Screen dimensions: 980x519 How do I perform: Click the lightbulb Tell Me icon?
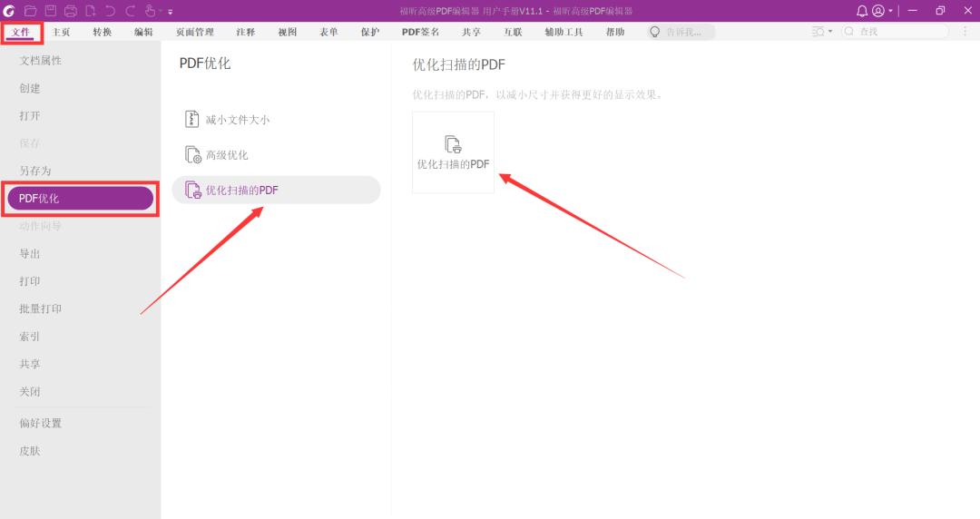654,31
